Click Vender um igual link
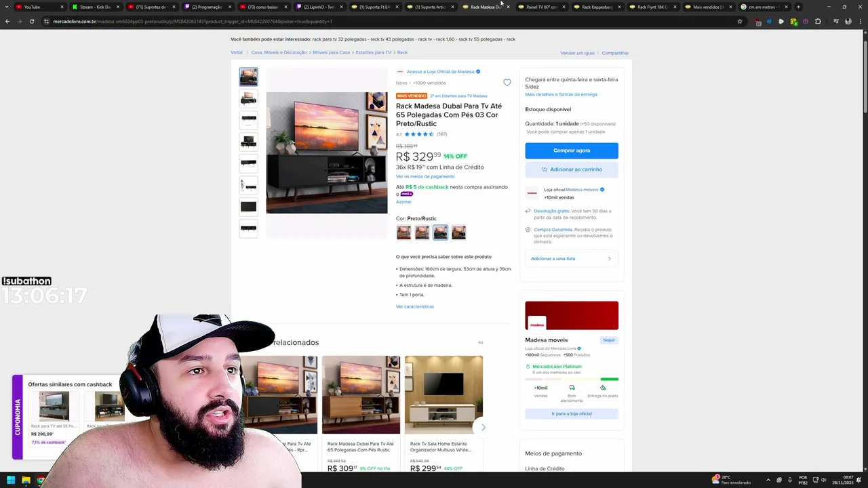868x488 pixels. (x=577, y=53)
